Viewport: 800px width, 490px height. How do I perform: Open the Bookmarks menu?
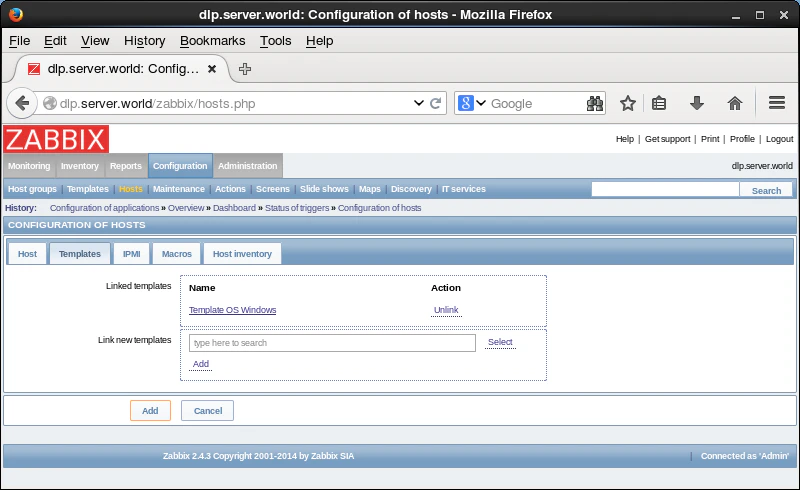(x=212, y=41)
